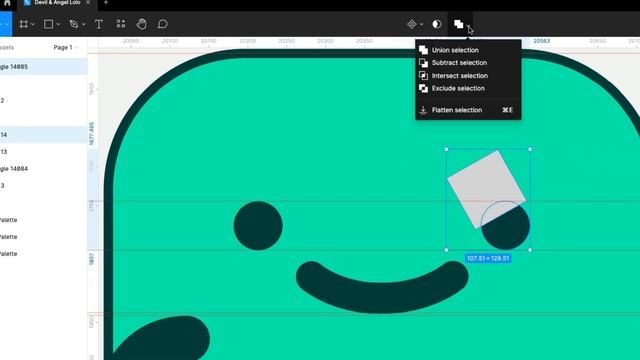Choose Subtract selection
Screen dimensions: 640x360
pyautogui.click(x=468, y=63)
